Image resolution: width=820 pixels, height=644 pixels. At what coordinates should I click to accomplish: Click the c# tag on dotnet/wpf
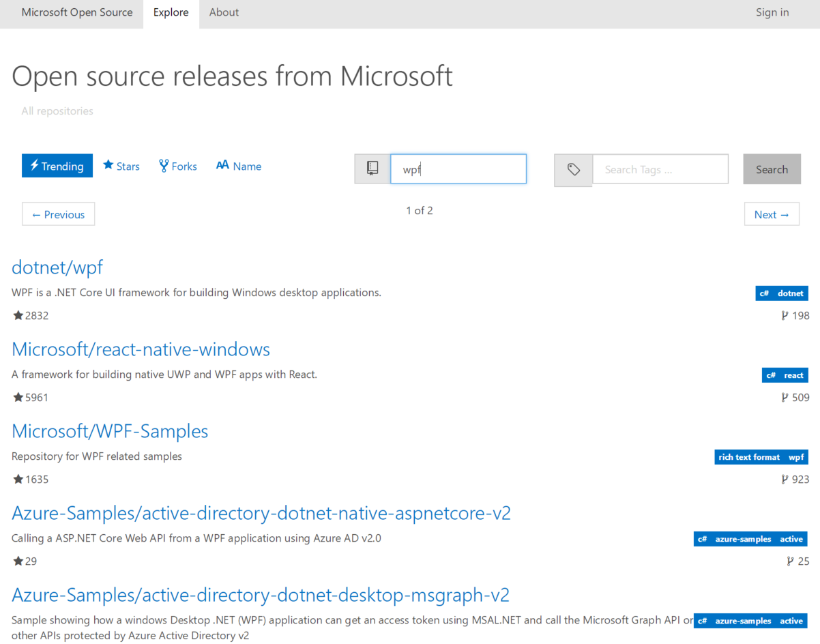(764, 293)
